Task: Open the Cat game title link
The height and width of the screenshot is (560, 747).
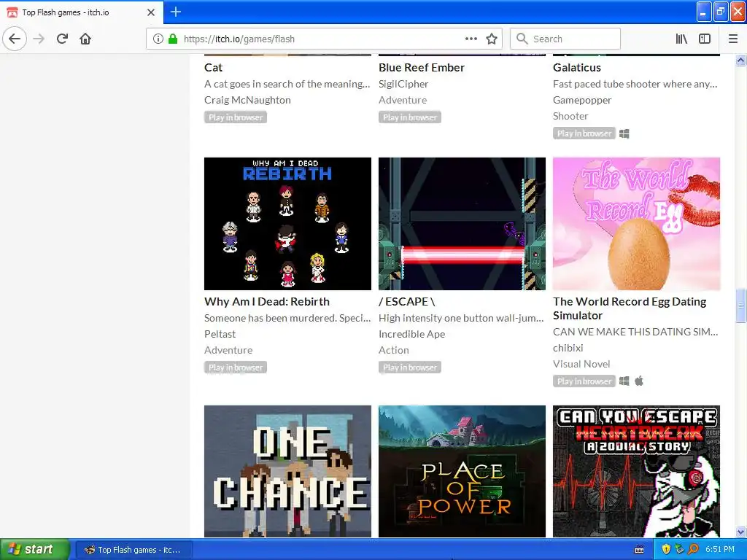Action: (214, 68)
